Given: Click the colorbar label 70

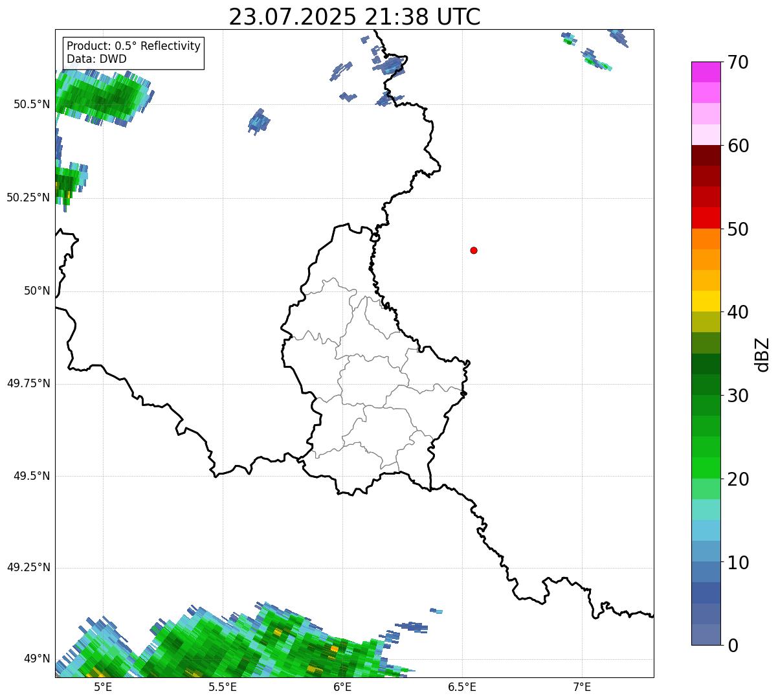Looking at the screenshot, I should [x=739, y=62].
